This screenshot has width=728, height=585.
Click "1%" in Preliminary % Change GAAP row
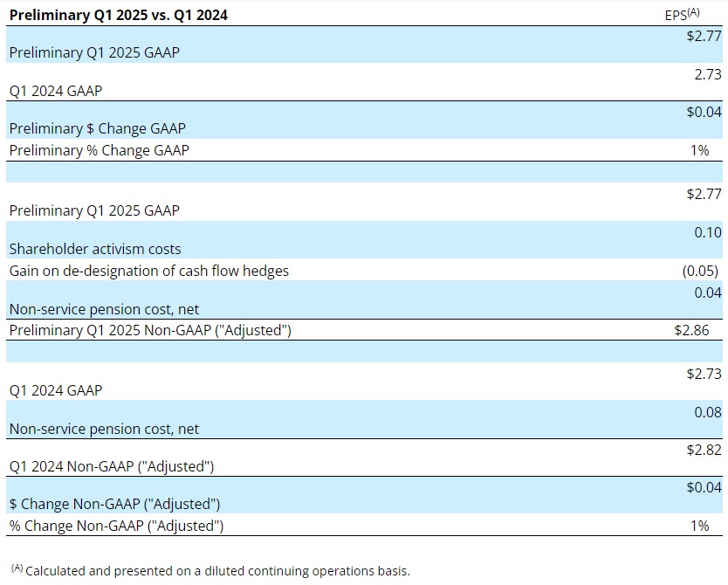[x=700, y=150]
